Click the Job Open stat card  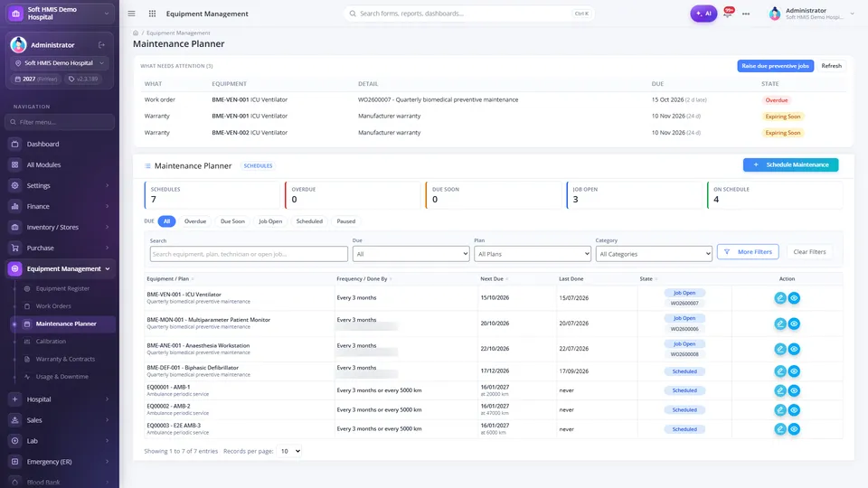point(635,195)
